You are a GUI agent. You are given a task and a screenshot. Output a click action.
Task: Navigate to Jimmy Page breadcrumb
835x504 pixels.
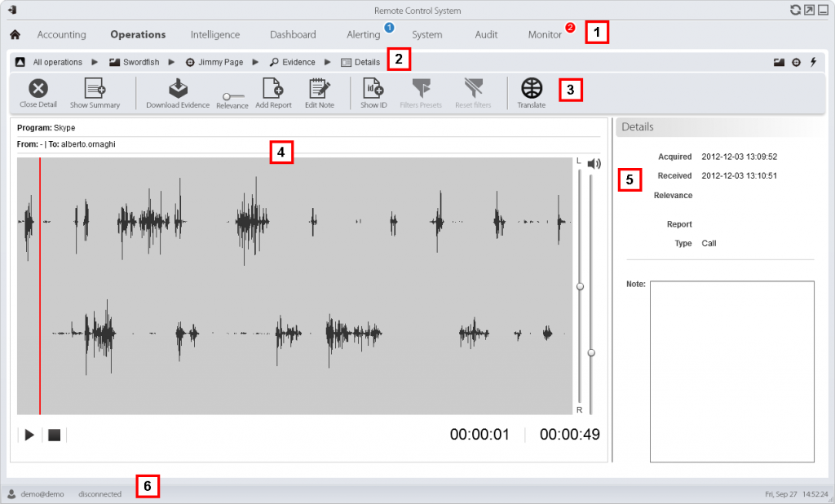[x=217, y=62]
